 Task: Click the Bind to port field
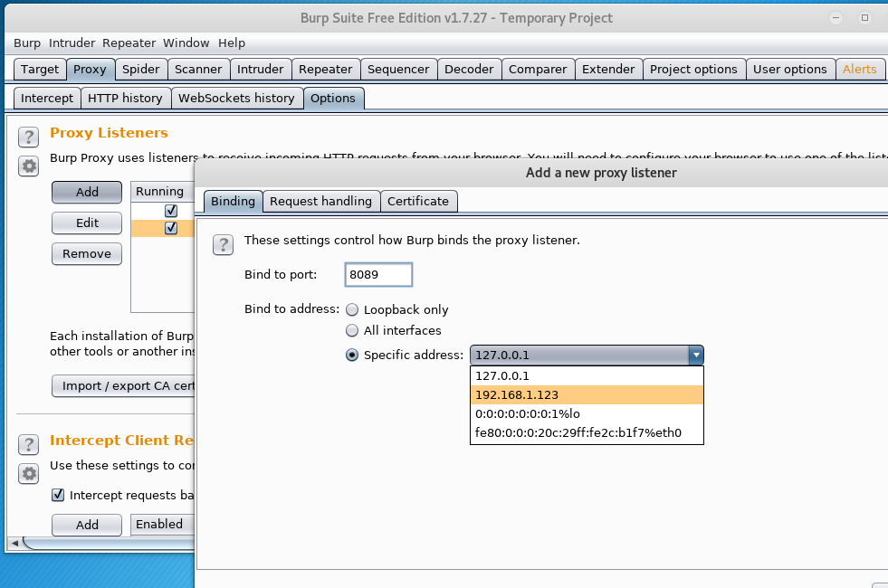(378, 274)
